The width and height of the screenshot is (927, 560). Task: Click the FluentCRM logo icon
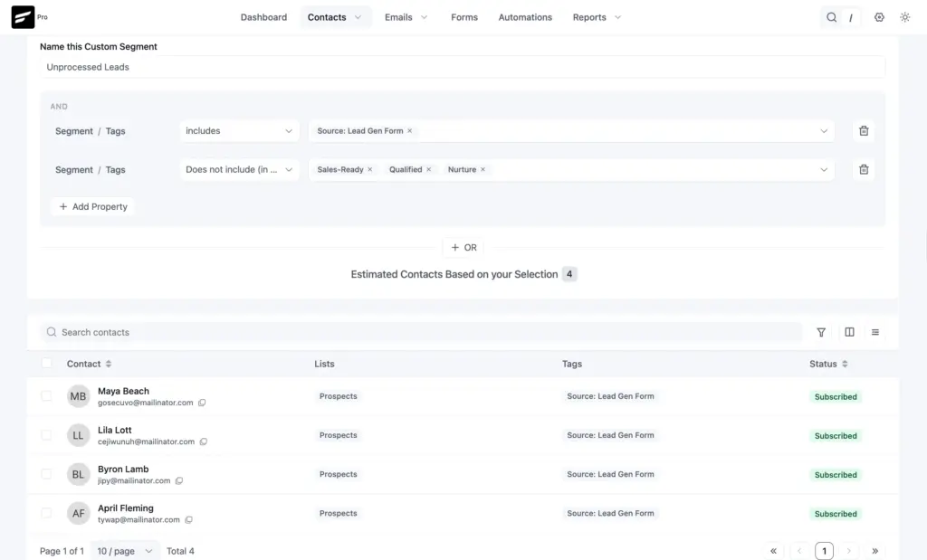tap(23, 17)
